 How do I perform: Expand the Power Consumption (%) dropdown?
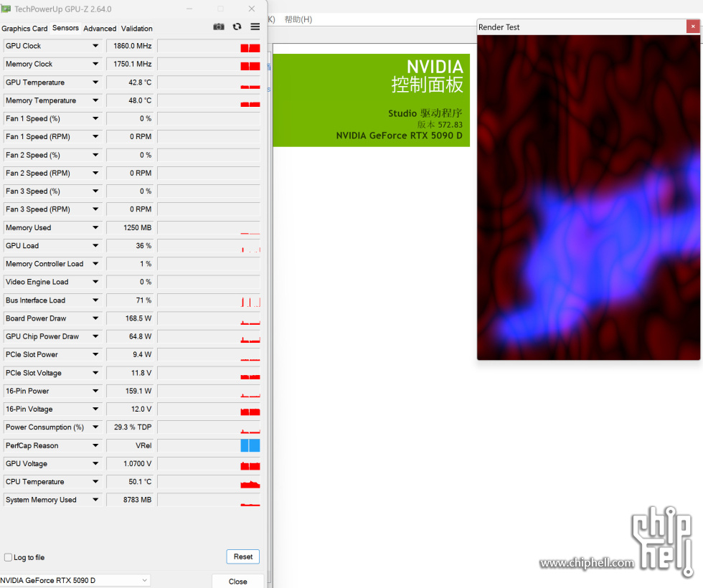(95, 427)
